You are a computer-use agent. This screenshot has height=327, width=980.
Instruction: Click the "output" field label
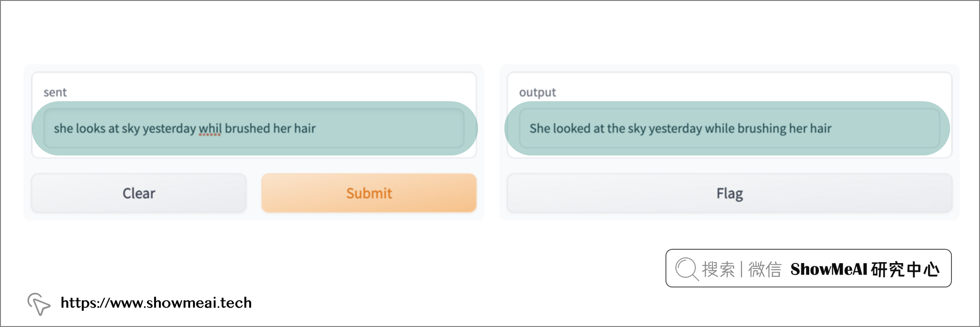coord(537,92)
